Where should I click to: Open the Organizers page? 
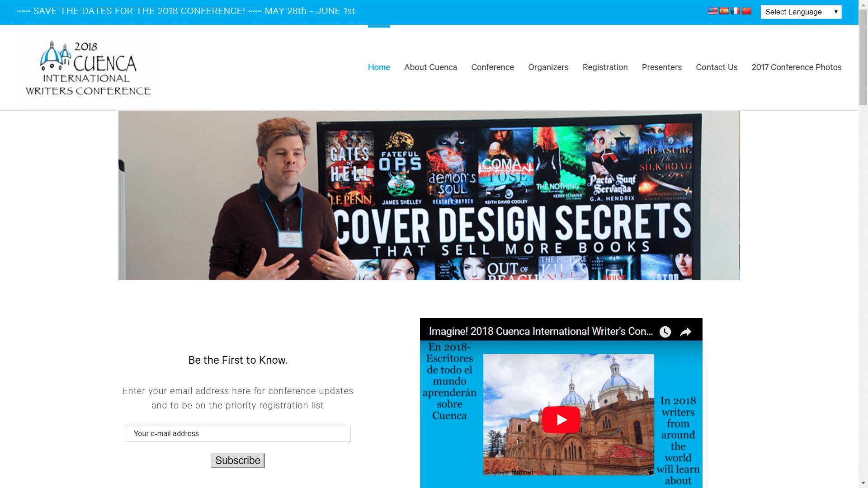coord(548,67)
